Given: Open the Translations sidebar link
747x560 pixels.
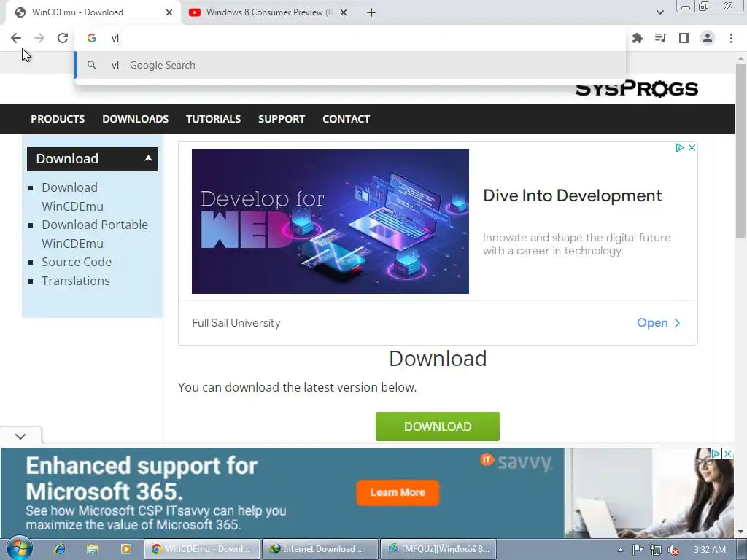Looking at the screenshot, I should (76, 281).
